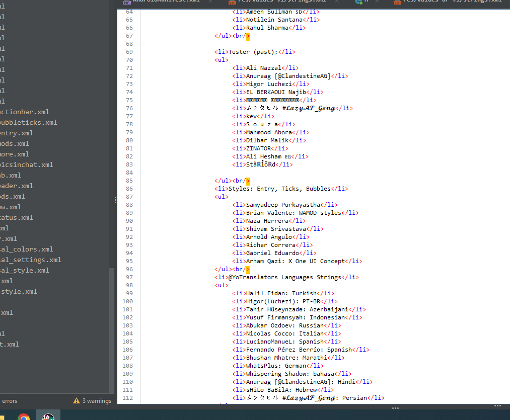Screen dimensions: 510x420
Task: Click the vertical splitter handle beside file list
Action: click(115, 200)
